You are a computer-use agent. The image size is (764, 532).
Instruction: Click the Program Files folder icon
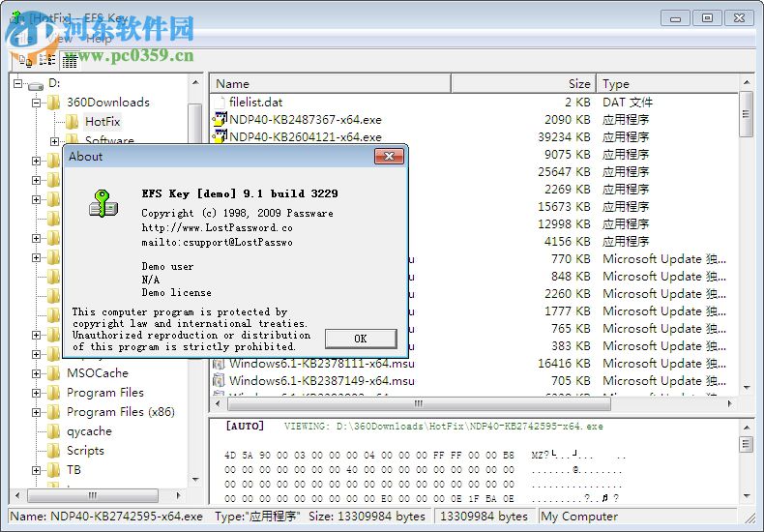53,393
